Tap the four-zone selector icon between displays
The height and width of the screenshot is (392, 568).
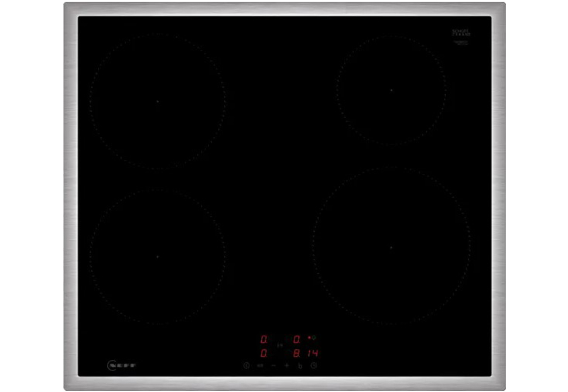pos(280,346)
